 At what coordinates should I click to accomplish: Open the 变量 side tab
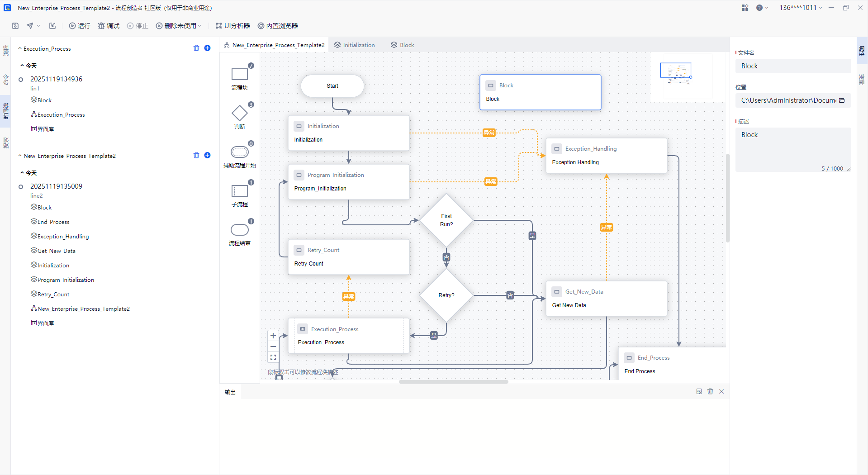point(862,79)
